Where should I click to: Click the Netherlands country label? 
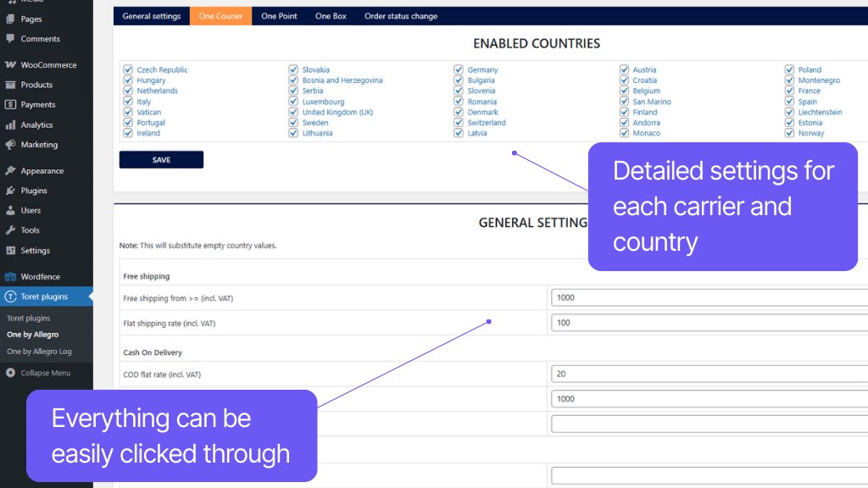[157, 91]
